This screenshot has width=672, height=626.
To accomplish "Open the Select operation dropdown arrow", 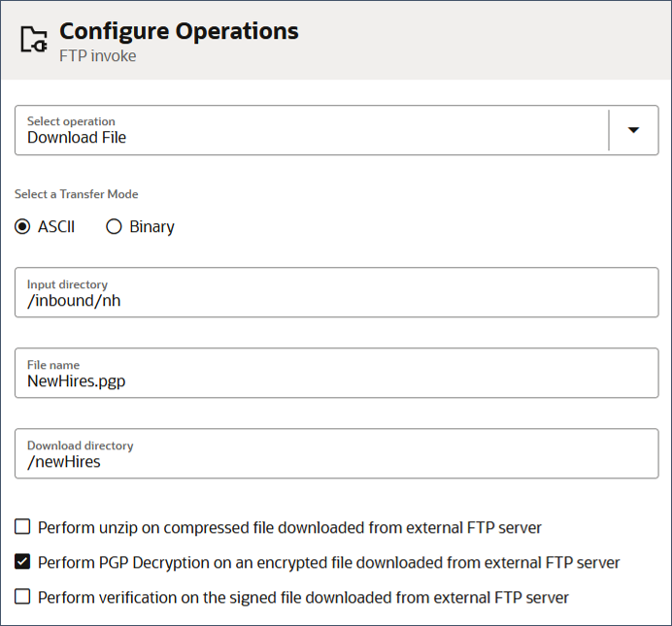I will 633,130.
